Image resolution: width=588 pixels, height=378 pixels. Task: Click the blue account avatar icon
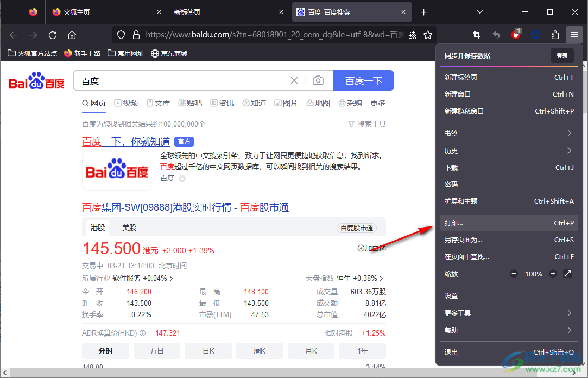[535, 35]
